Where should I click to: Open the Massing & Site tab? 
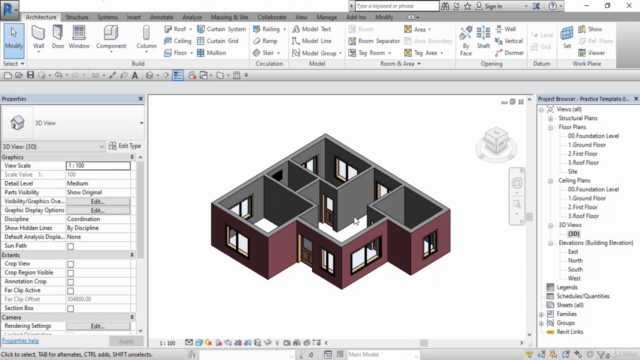click(229, 17)
